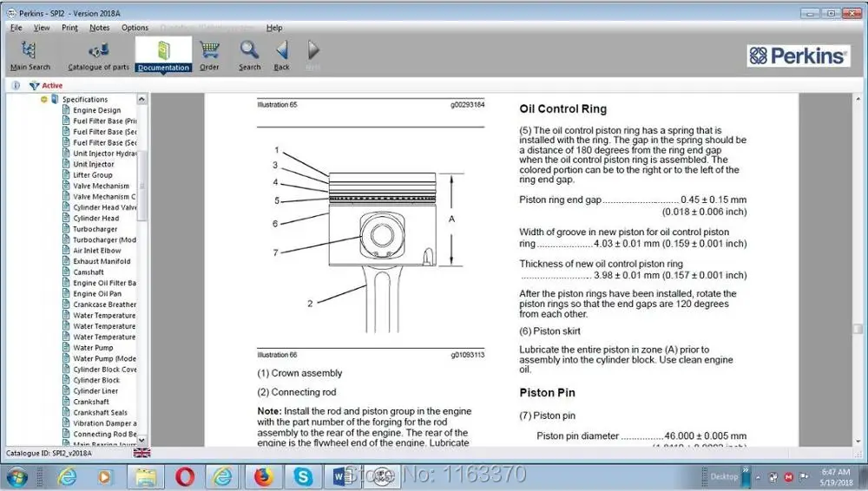
Task: Open the File menu
Action: pyautogui.click(x=16, y=27)
